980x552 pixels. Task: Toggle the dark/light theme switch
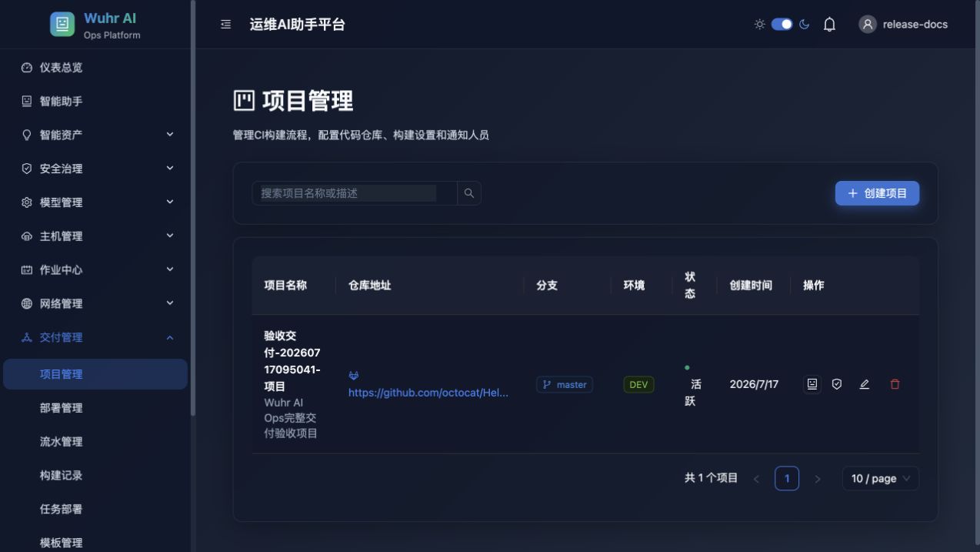pyautogui.click(x=782, y=24)
